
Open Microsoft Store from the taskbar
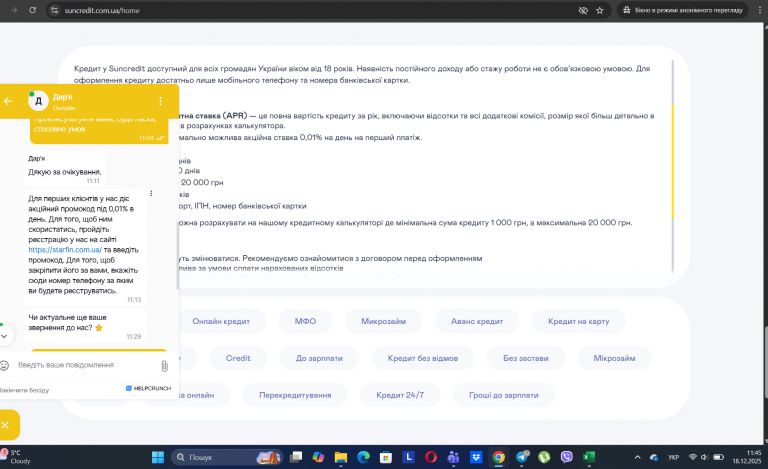386,457
